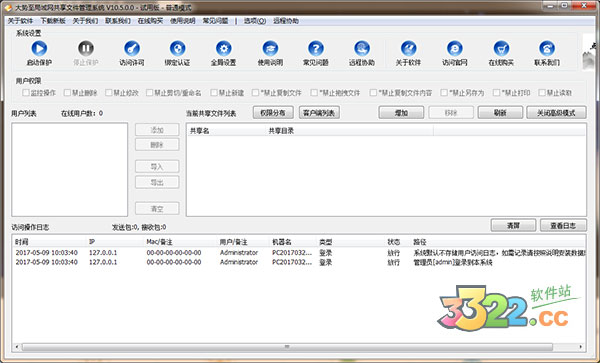
Task: Open 常见问题 menu bar entry
Action: point(215,21)
